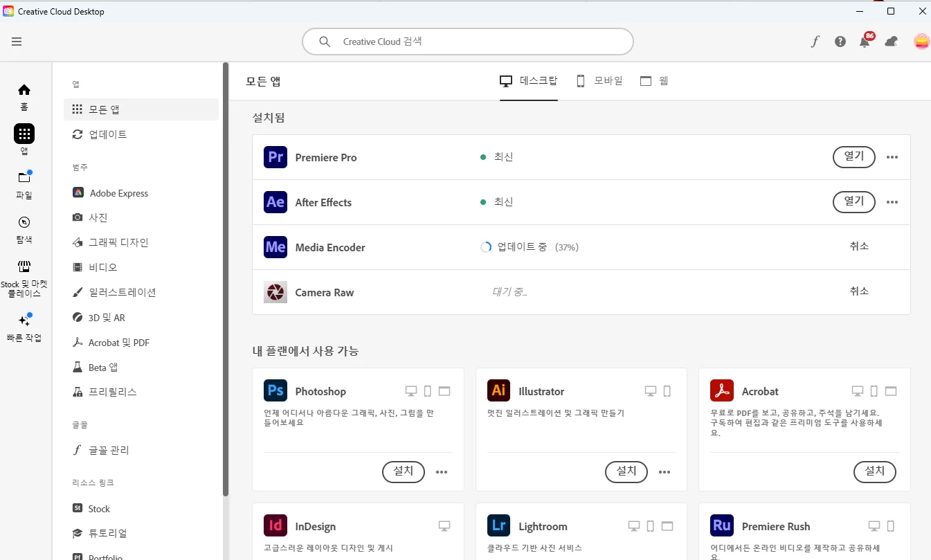Click the Illustrator Ai icon
The height and width of the screenshot is (560, 931).
point(498,390)
